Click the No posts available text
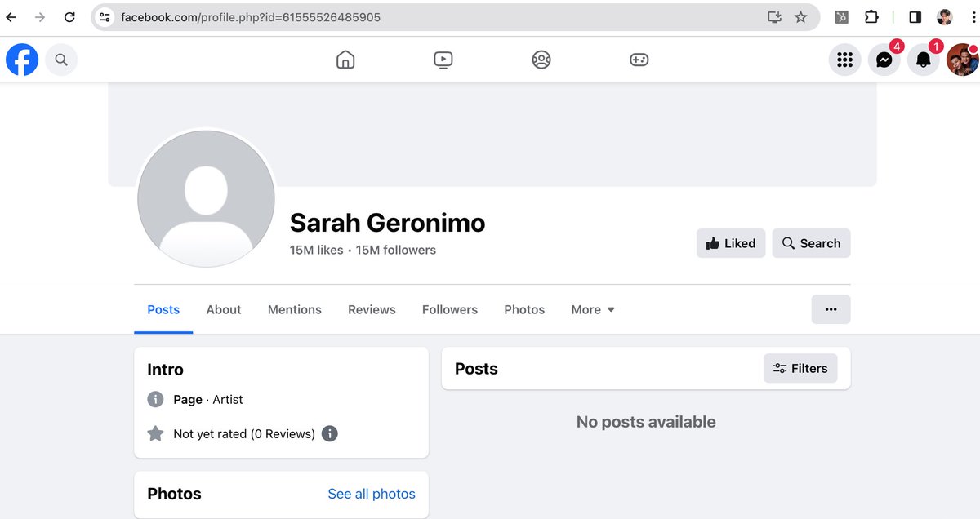The image size is (980, 519). click(646, 422)
